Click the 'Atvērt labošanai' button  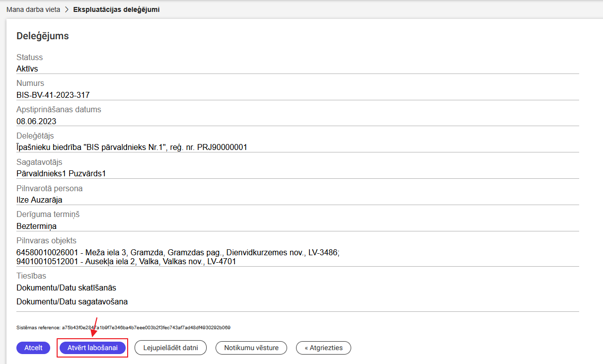(x=92, y=348)
